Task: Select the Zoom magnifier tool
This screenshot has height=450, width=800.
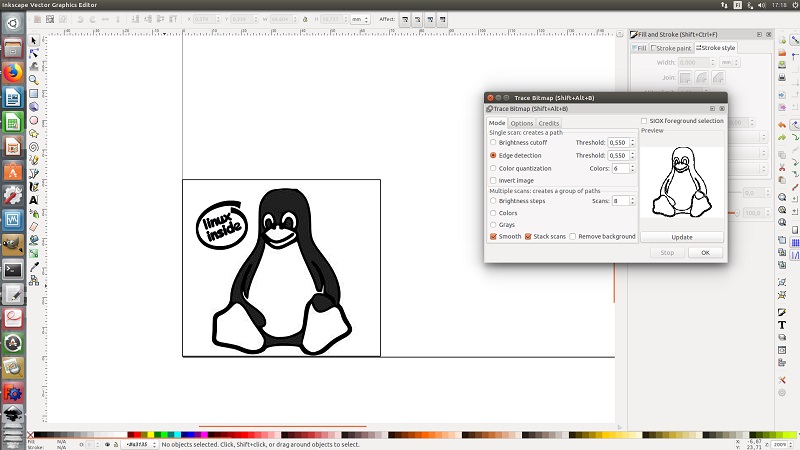Action: tap(34, 80)
